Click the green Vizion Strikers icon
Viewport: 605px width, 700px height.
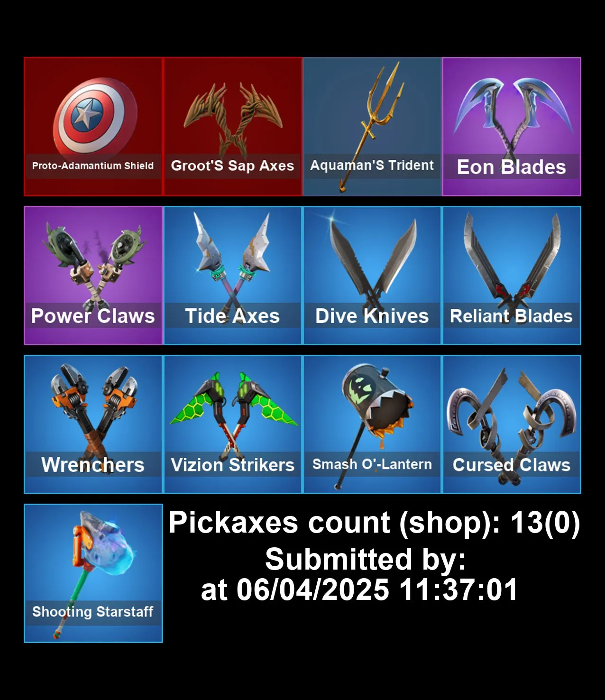(x=232, y=424)
